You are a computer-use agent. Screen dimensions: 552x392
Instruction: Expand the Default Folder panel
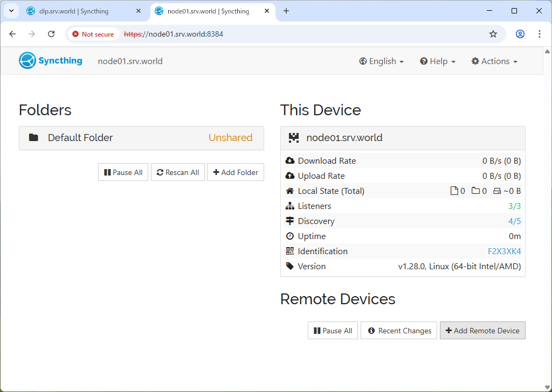click(x=141, y=138)
